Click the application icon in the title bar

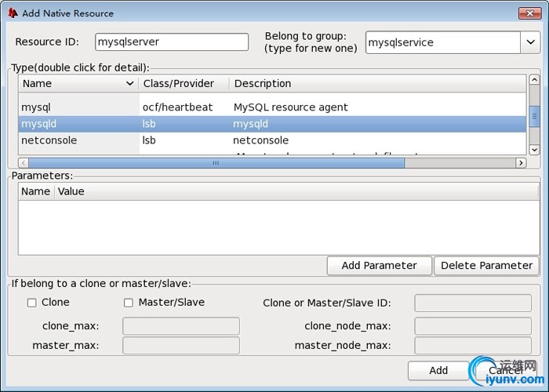(x=13, y=13)
